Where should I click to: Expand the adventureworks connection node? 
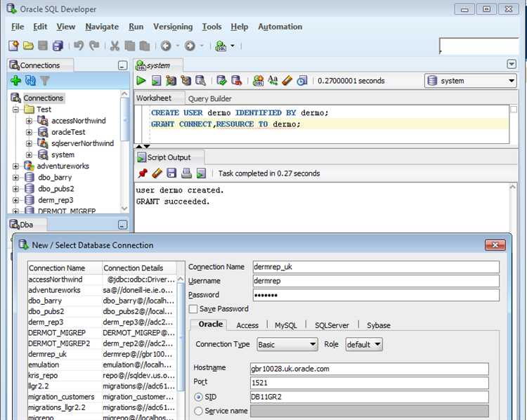(16, 166)
